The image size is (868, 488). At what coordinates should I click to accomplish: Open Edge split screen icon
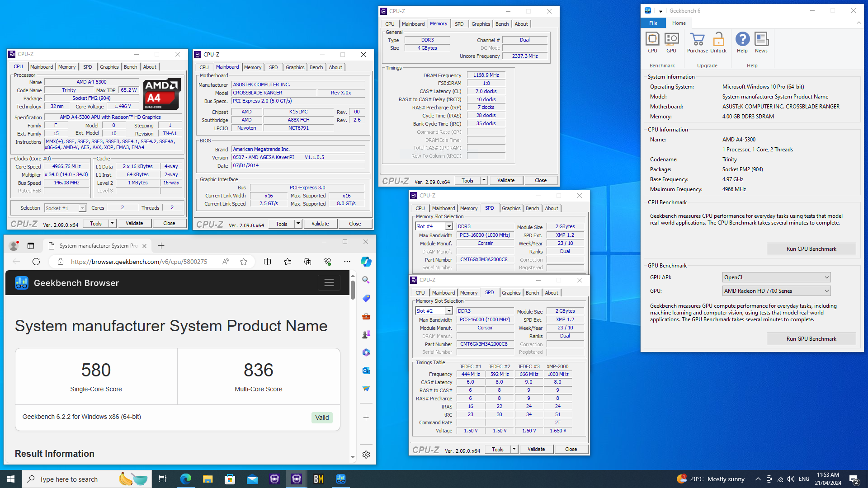pyautogui.click(x=268, y=262)
